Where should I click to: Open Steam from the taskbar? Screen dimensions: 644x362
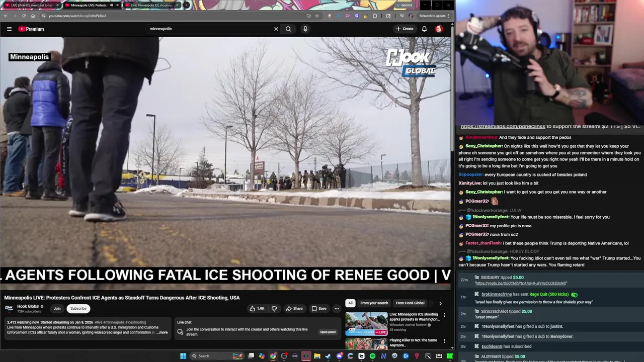point(328,356)
